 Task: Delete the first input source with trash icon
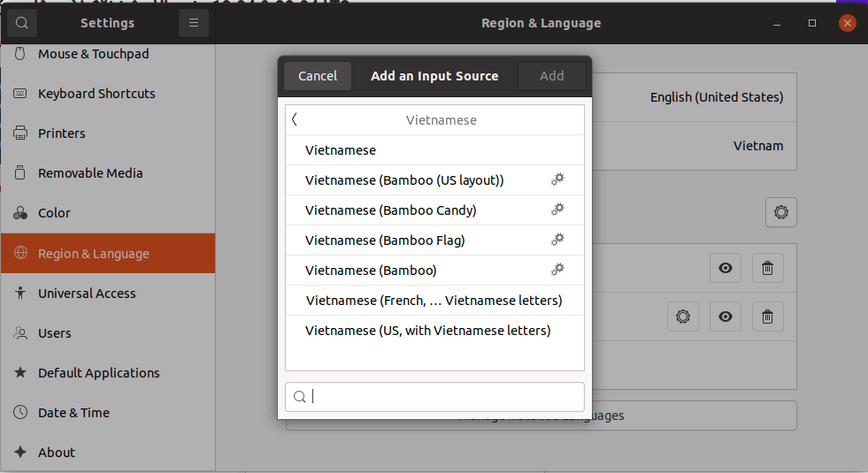point(767,268)
